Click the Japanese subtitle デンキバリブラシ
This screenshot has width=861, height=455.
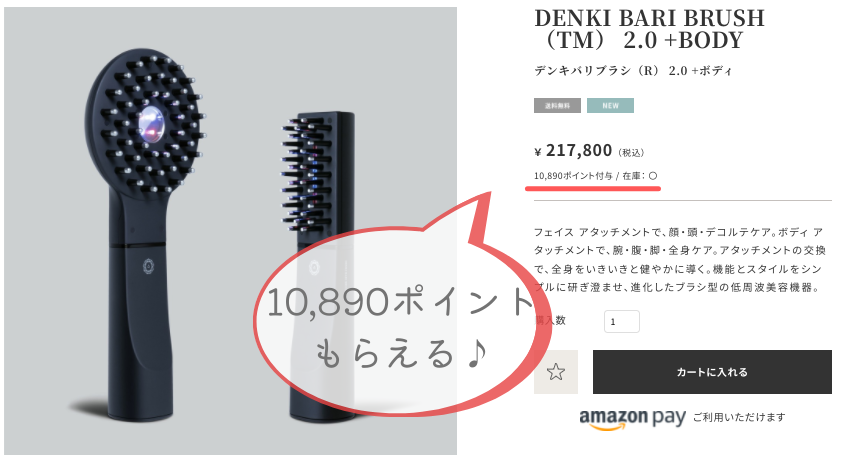tap(633, 71)
